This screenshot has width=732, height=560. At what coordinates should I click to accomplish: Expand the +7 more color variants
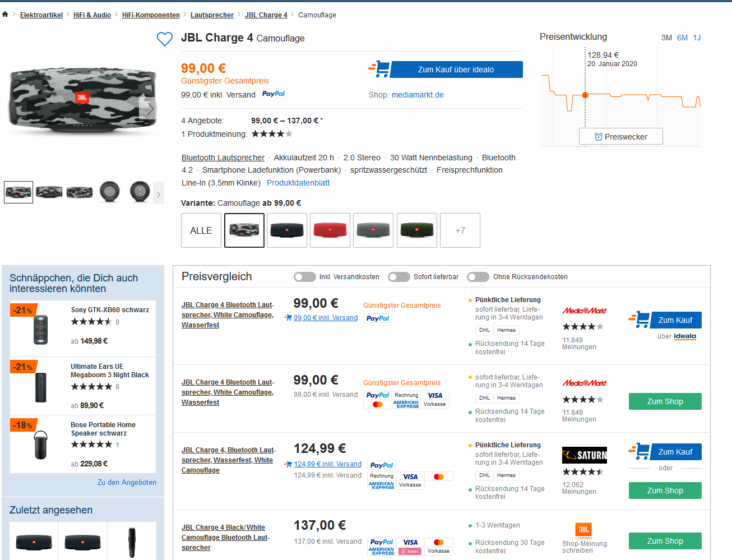coord(460,230)
